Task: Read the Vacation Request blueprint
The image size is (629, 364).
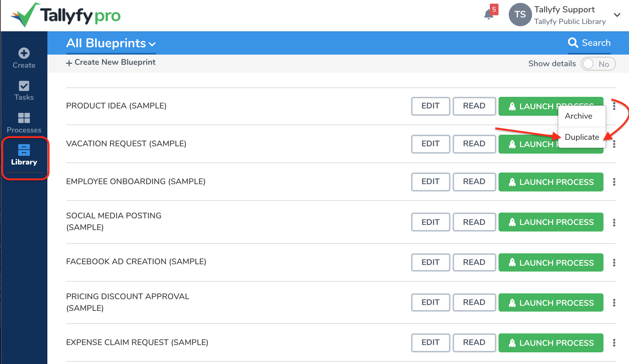Action: [474, 144]
